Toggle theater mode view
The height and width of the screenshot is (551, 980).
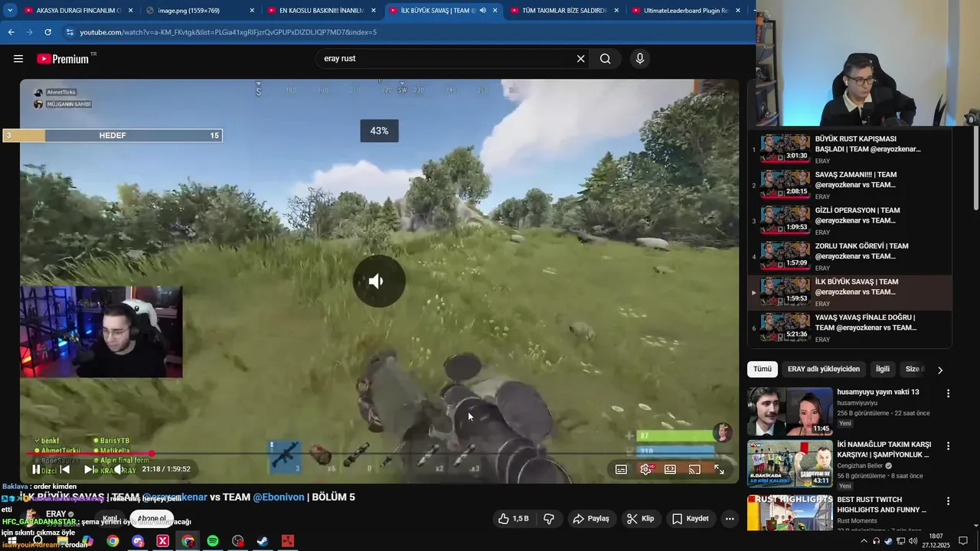click(670, 469)
